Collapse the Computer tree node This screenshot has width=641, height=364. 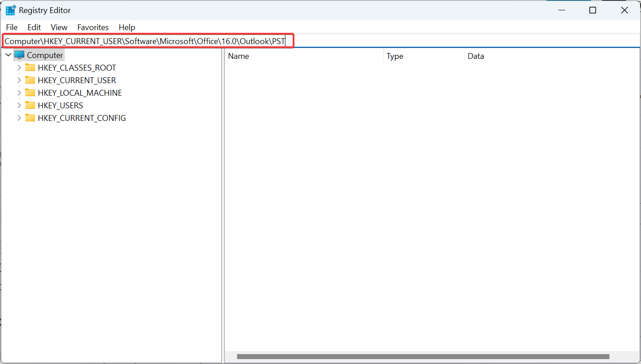point(8,55)
